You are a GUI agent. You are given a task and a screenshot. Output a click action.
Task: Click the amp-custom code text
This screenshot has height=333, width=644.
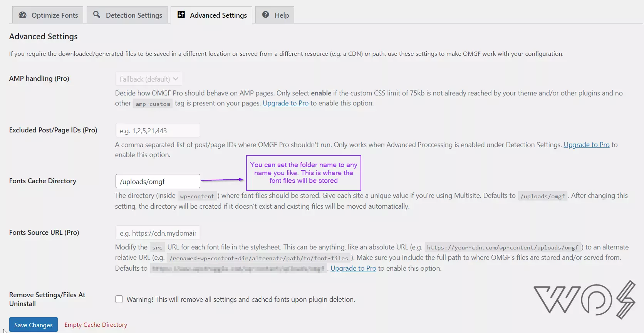153,104
